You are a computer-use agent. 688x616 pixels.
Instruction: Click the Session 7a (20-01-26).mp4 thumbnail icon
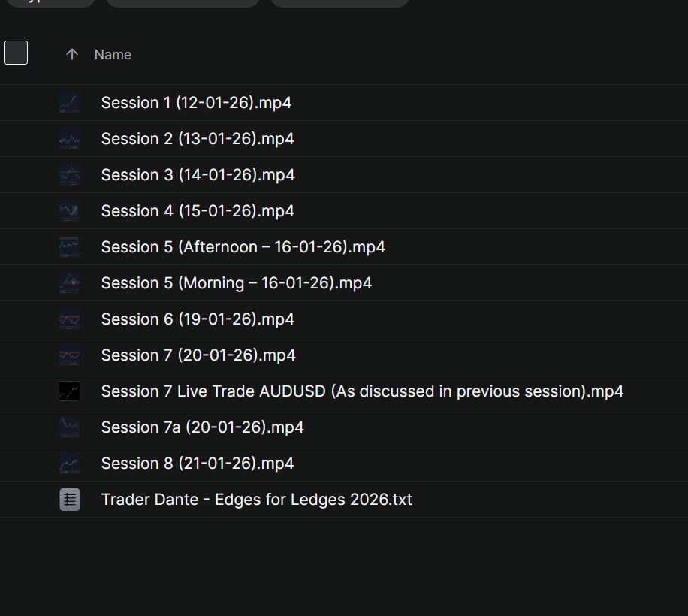(x=69, y=427)
